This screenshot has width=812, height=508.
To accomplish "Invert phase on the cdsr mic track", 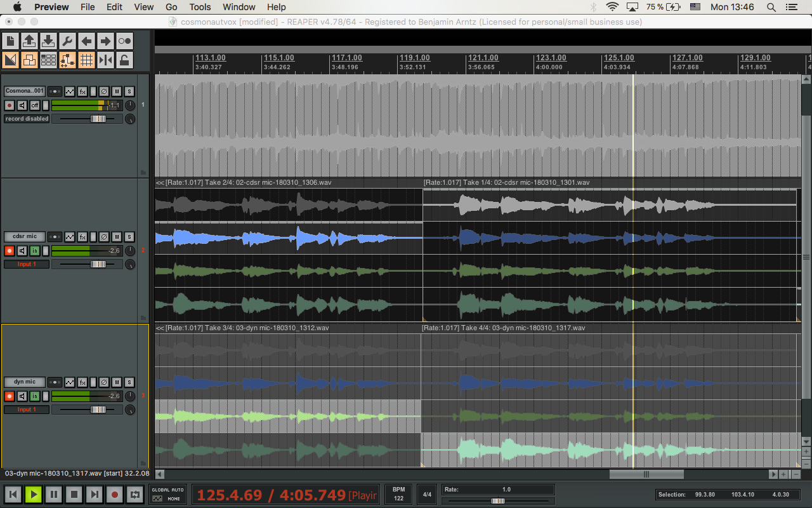I will 105,237.
